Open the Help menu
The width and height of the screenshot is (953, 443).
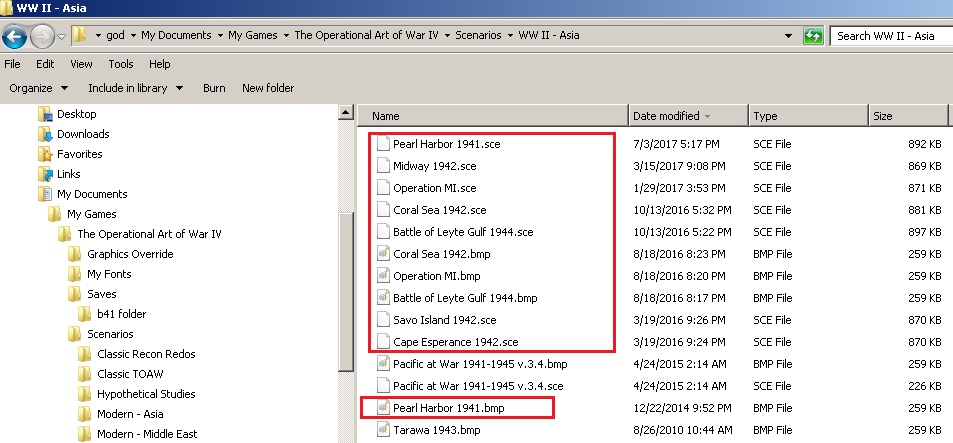coord(160,64)
